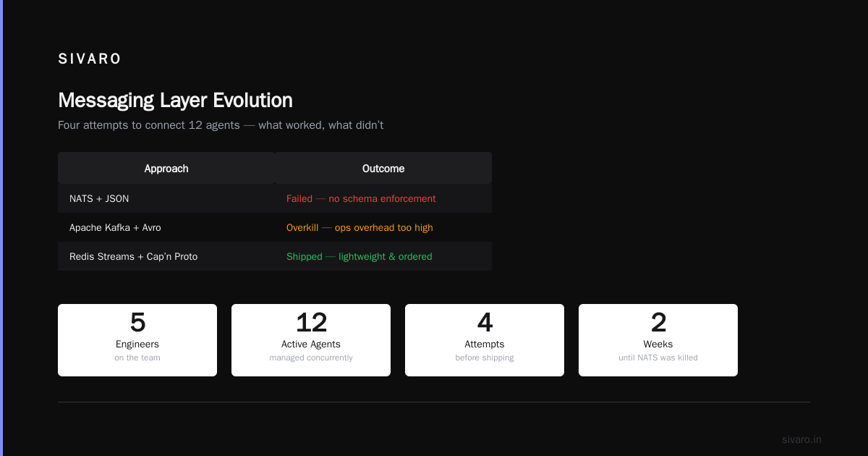Viewport: 868px width, 456px height.
Task: Click 'managed concurrently' caption text
Action: click(311, 358)
